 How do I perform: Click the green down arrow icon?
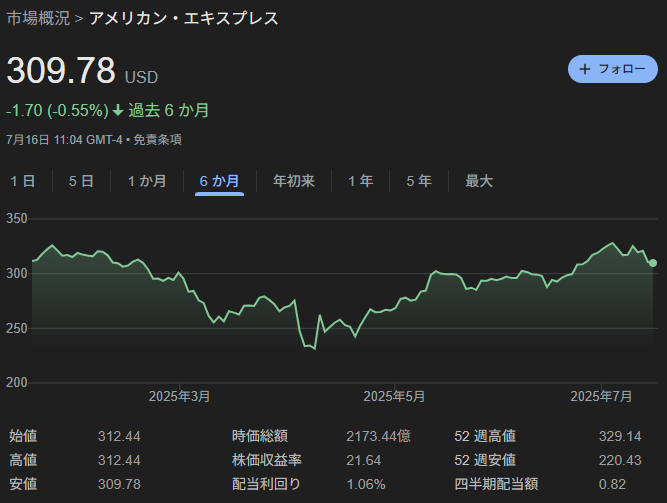118,111
